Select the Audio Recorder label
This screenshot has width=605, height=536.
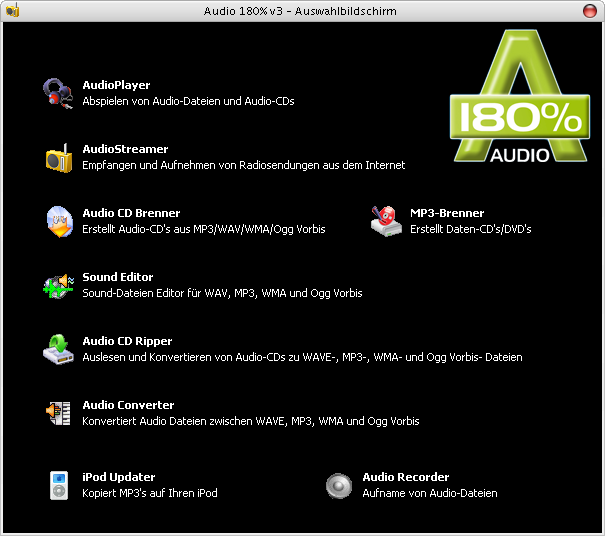tap(406, 477)
